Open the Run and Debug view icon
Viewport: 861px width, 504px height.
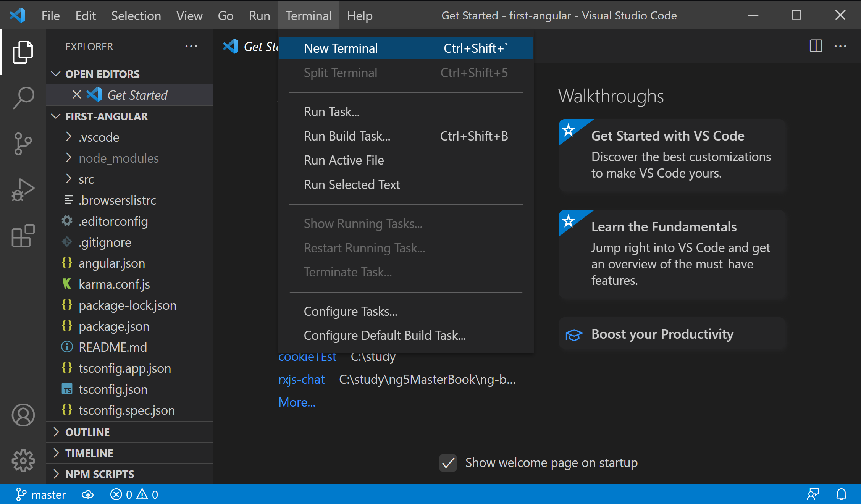23,190
